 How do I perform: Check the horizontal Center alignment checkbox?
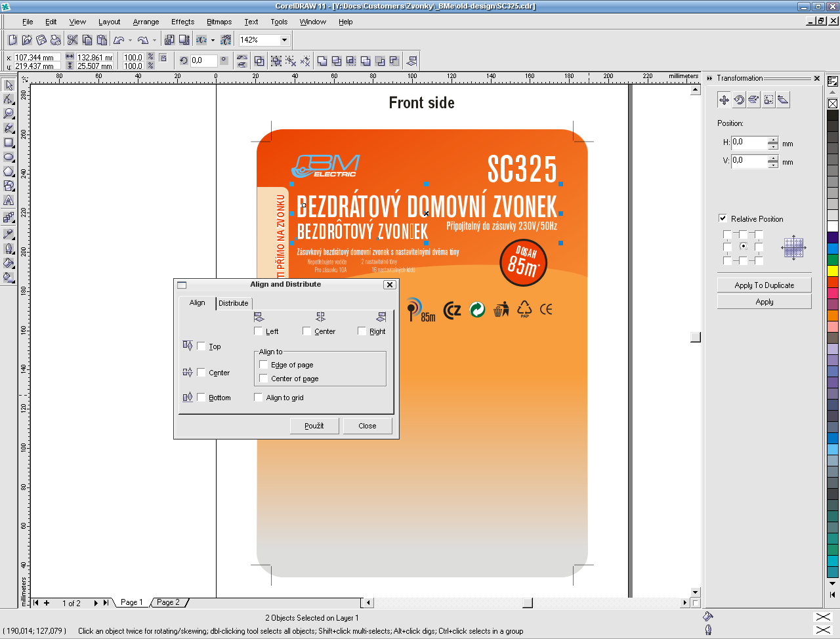(306, 331)
